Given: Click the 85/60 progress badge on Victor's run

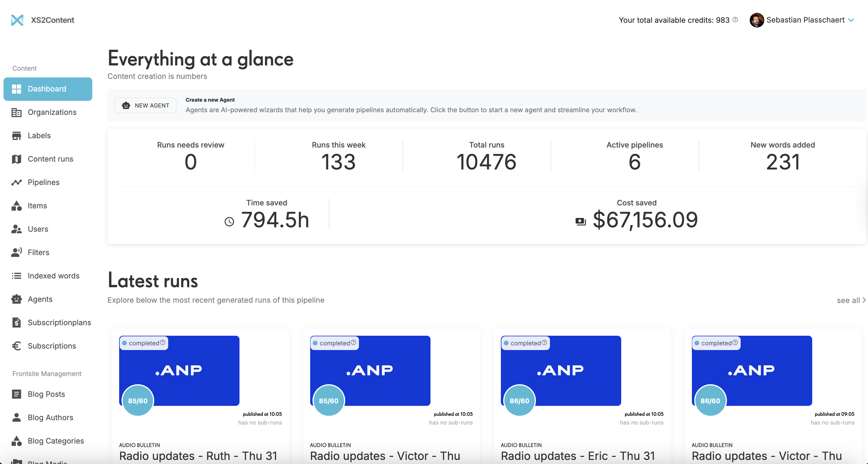Looking at the screenshot, I should pos(329,401).
